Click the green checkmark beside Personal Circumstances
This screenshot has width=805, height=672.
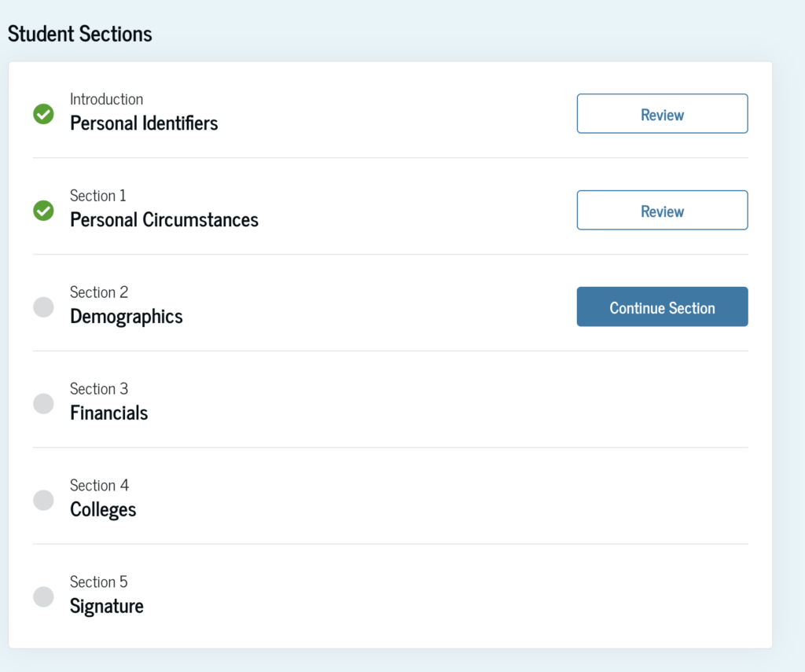click(44, 211)
